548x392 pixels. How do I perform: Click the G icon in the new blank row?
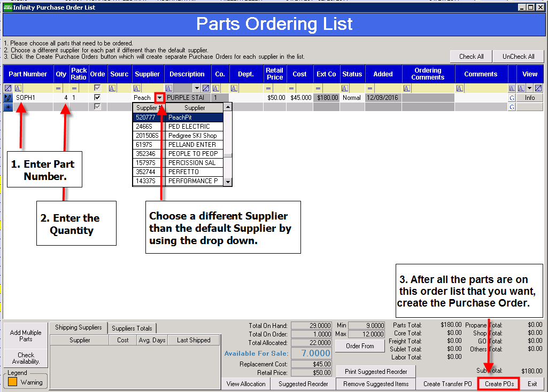coord(512,107)
